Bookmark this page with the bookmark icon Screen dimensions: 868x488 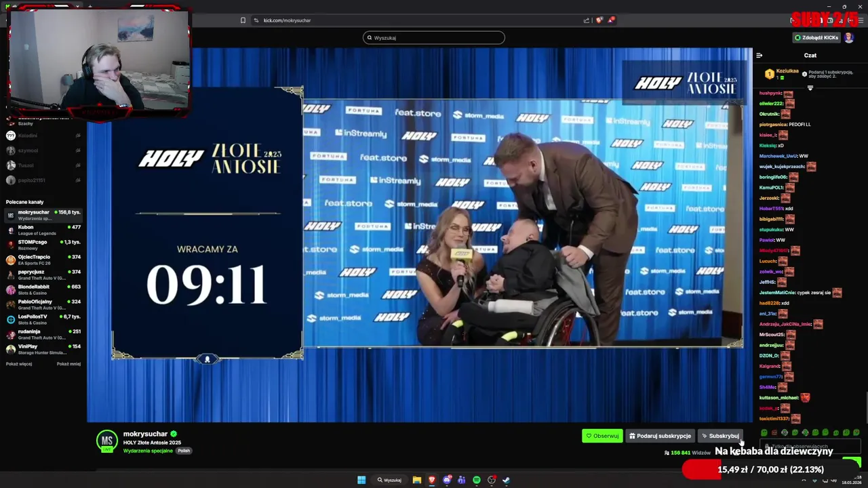coord(243,20)
